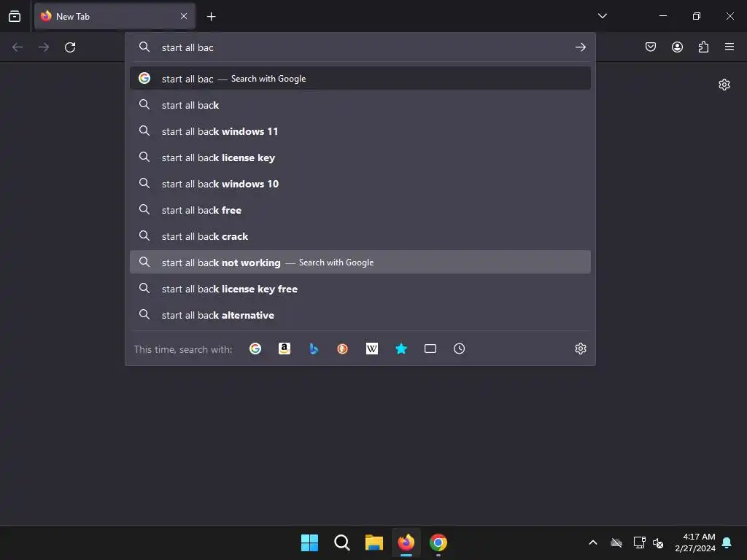Image resolution: width=747 pixels, height=560 pixels.
Task: Open Windows taskbar Search
Action: tap(341, 542)
